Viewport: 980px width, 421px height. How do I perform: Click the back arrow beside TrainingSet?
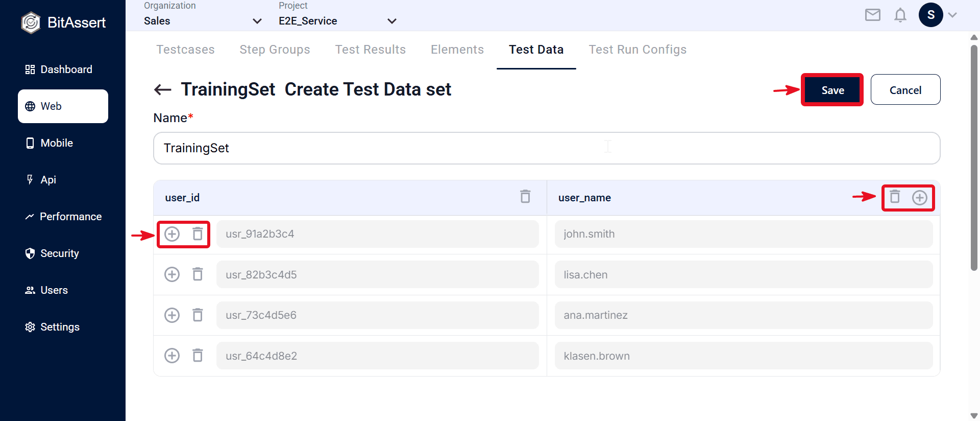162,90
